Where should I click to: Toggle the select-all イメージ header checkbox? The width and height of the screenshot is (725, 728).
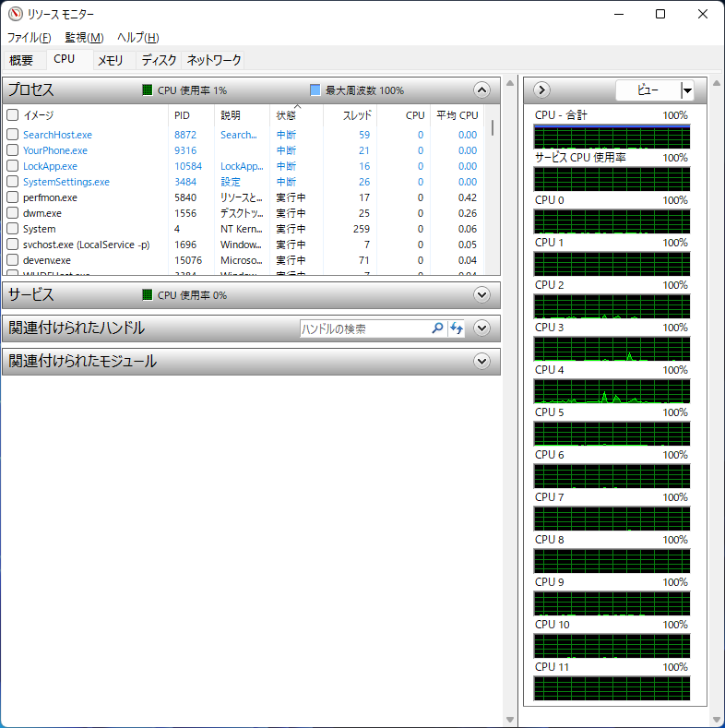(13, 115)
